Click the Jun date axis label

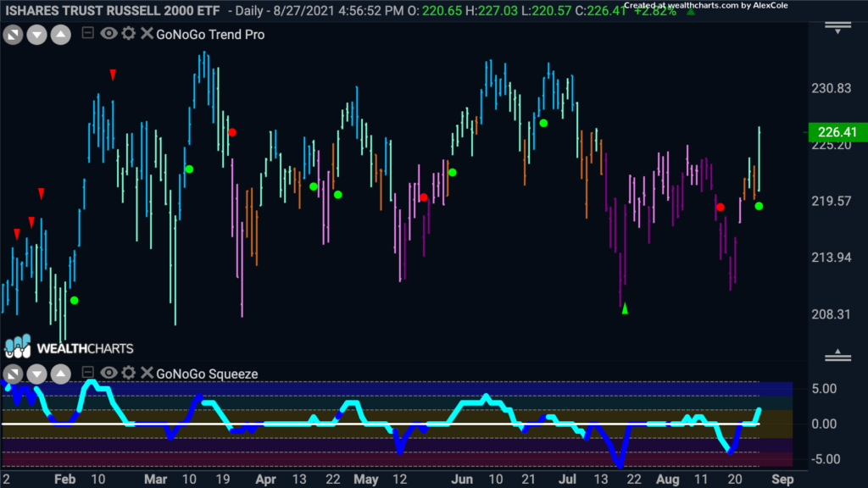(462, 480)
